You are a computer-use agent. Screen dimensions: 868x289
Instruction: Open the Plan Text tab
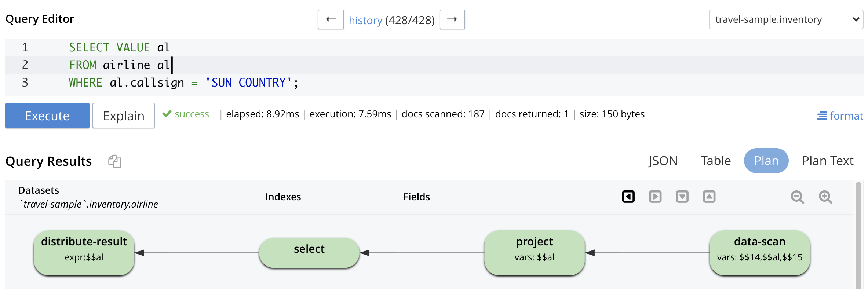click(828, 161)
